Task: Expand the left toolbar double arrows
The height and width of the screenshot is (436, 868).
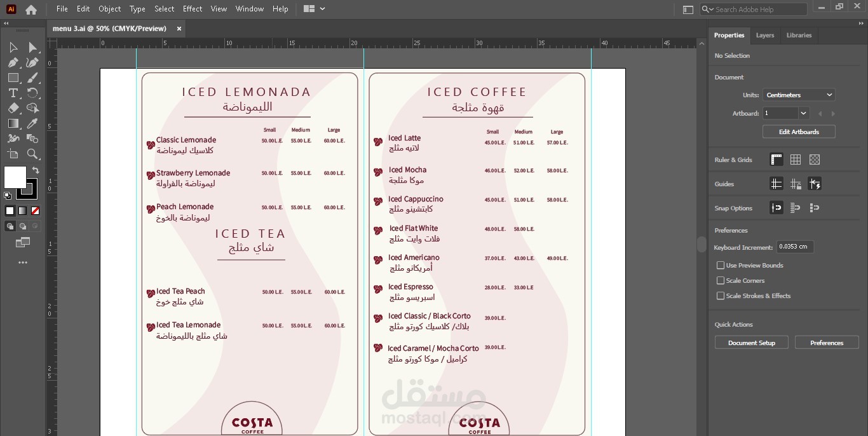Action: 6,22
